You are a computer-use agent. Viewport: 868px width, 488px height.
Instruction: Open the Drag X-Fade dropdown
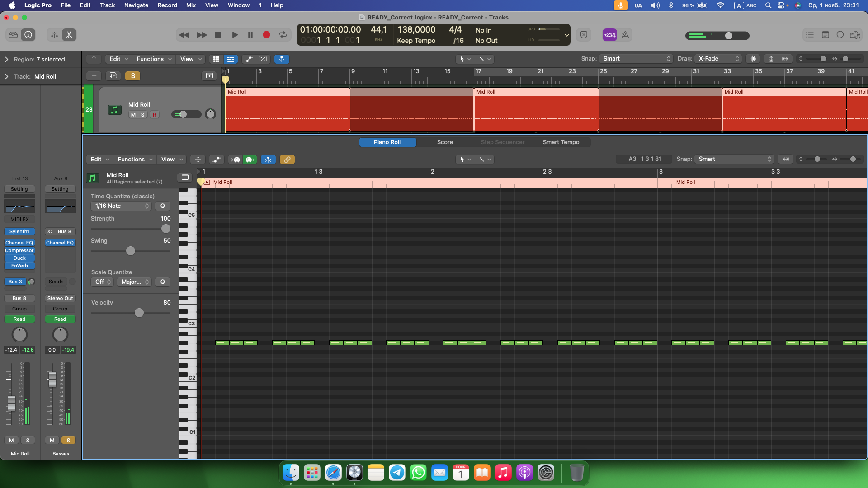(719, 59)
